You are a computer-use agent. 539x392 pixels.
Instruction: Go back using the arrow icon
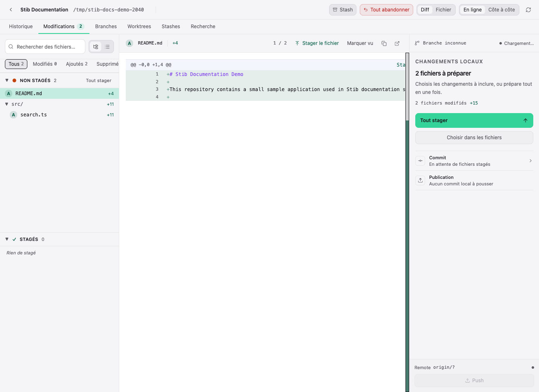coord(11,10)
